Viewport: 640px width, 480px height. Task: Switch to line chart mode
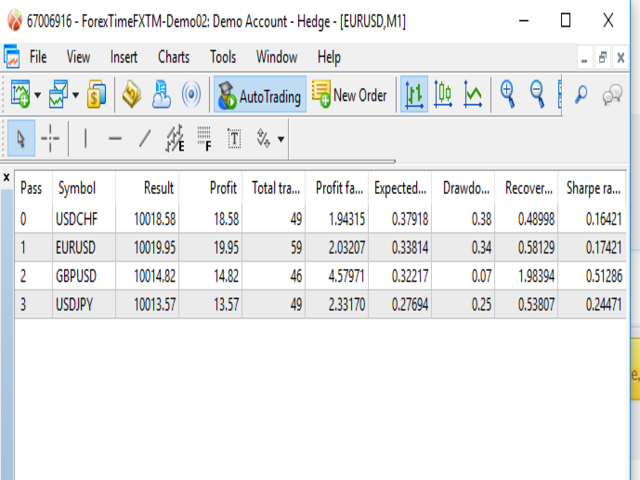pyautogui.click(x=473, y=94)
